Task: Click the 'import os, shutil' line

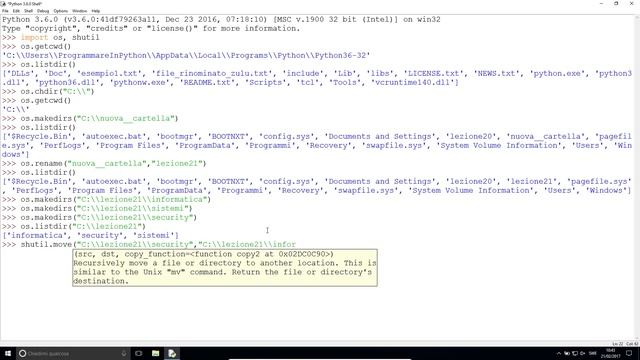Action: [x=51, y=38]
